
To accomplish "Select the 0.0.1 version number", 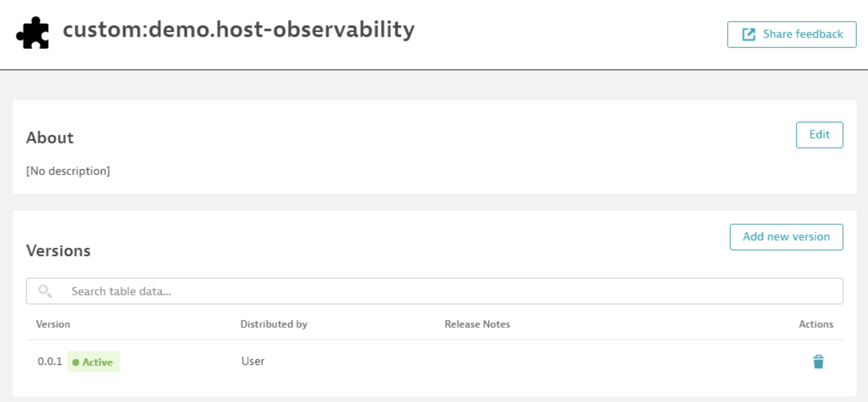I will point(50,362).
